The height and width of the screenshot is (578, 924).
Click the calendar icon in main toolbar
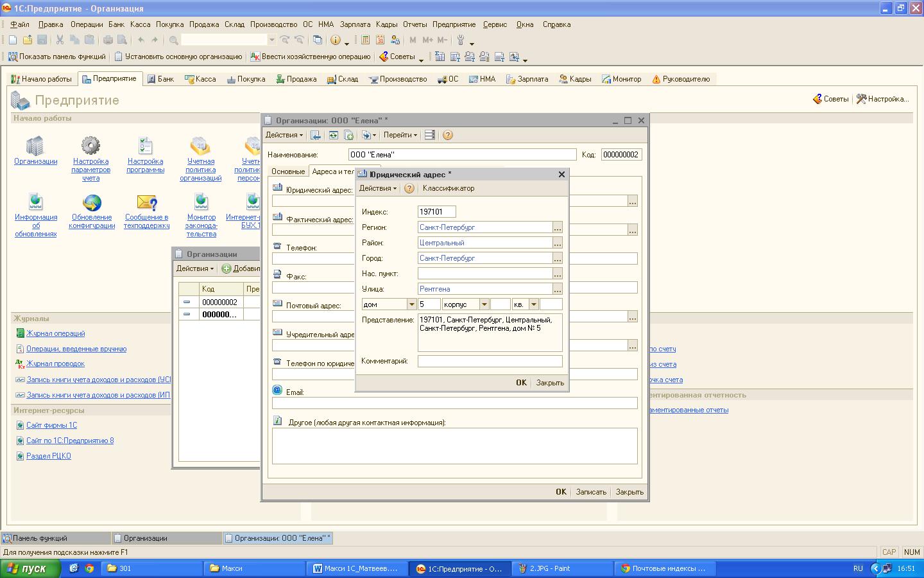[x=380, y=40]
